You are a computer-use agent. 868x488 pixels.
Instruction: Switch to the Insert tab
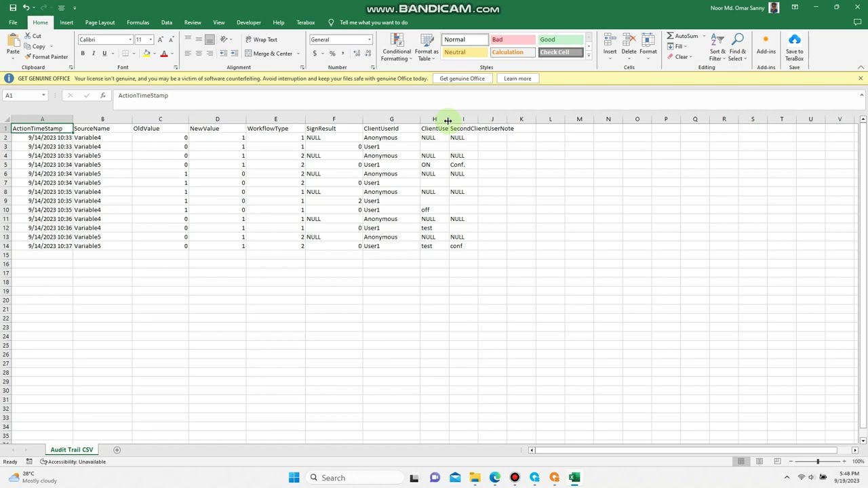66,22
